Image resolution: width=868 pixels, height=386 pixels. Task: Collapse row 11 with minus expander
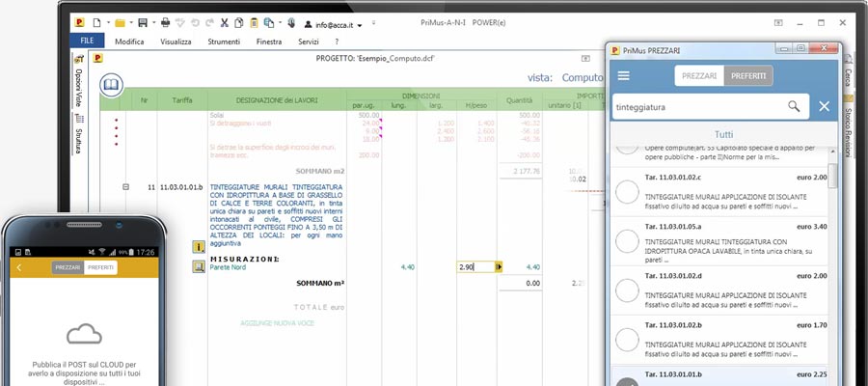[125, 187]
